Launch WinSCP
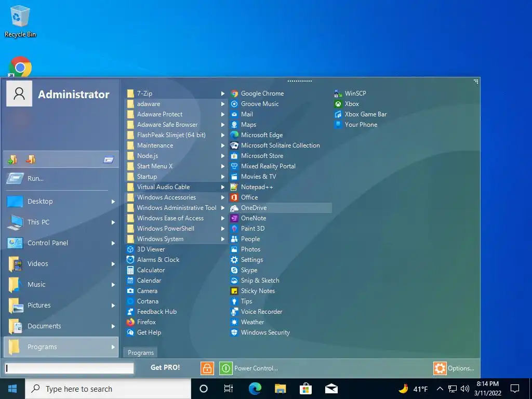Viewport: 532px width, 399px height. [350, 94]
